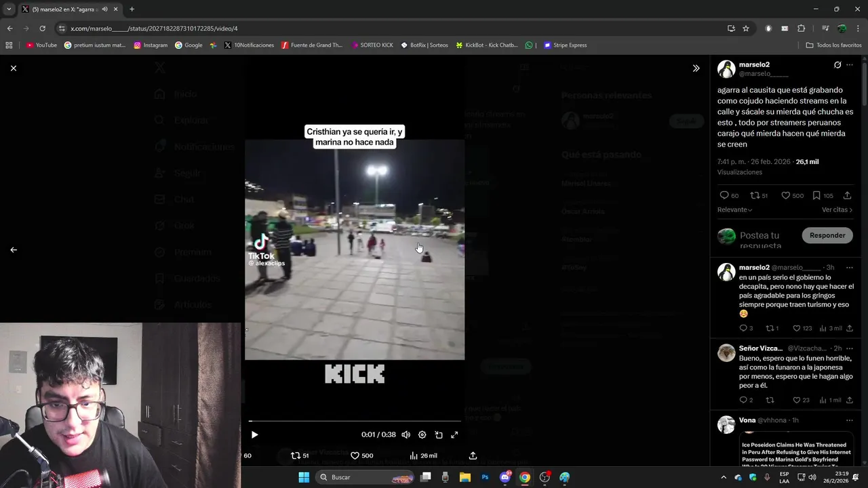This screenshot has height=488, width=868.
Task: Like the main post with 500 likes
Action: tap(792, 195)
